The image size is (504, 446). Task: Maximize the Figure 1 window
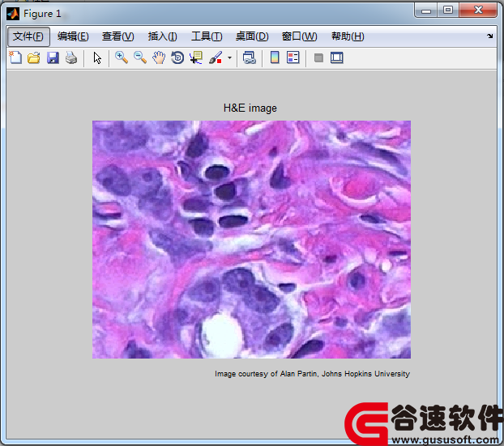[448, 11]
